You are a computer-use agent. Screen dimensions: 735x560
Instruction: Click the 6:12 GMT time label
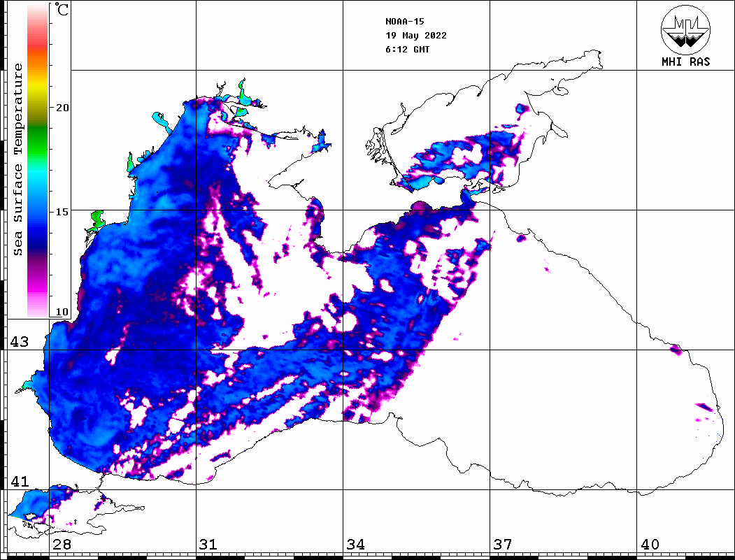408,50
